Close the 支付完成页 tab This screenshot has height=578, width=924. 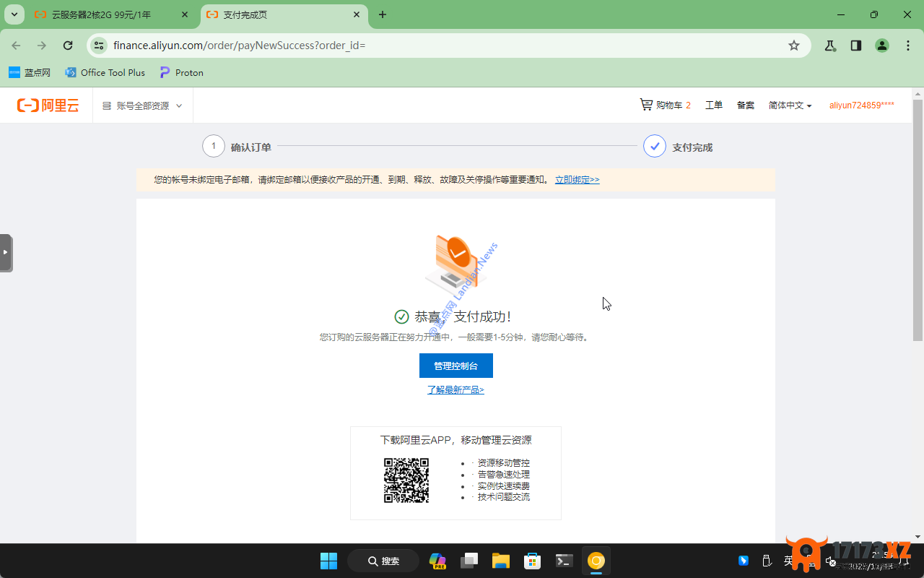coord(357,14)
